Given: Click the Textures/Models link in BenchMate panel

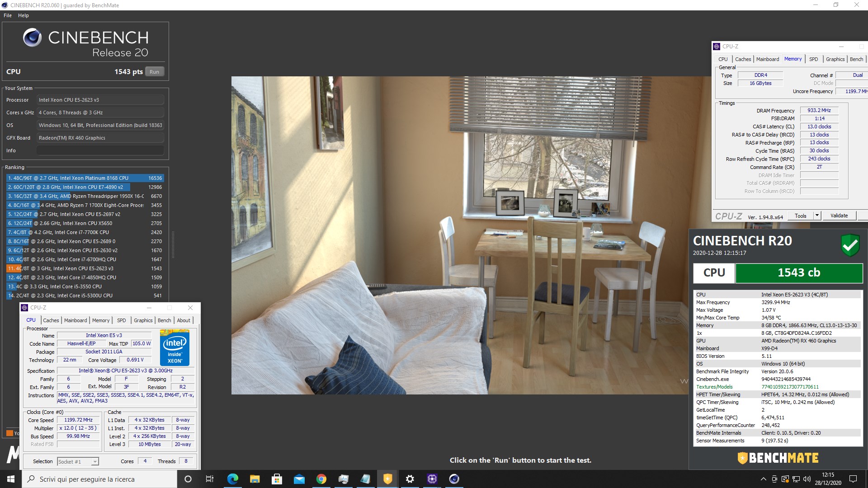Looking at the screenshot, I should point(714,387).
